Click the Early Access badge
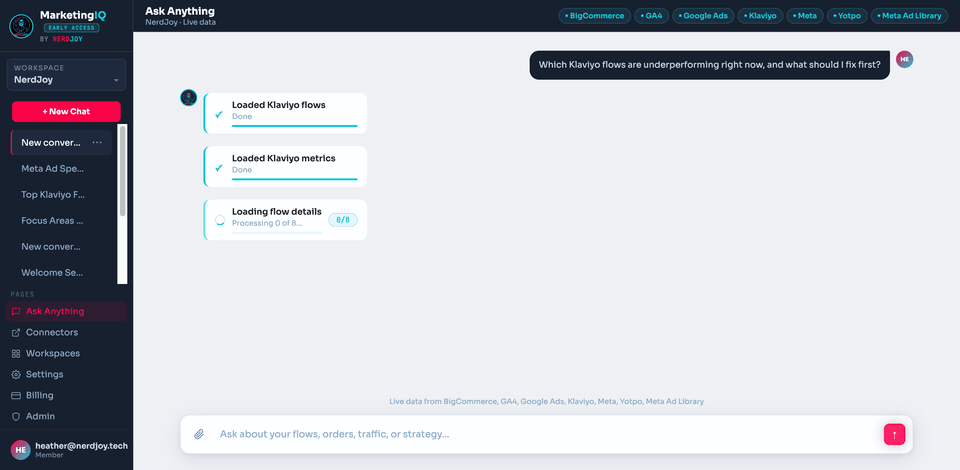The image size is (960, 470). (71, 28)
